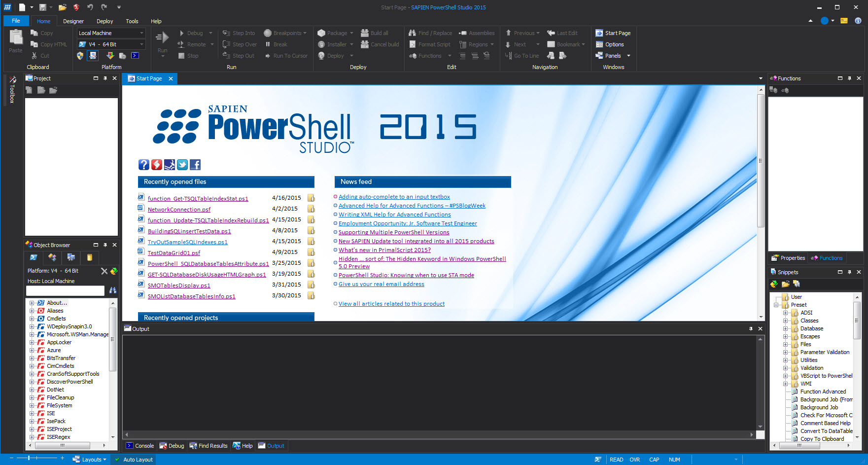
Task: Click the refresh icon in Snippets panel
Action: coord(774,284)
